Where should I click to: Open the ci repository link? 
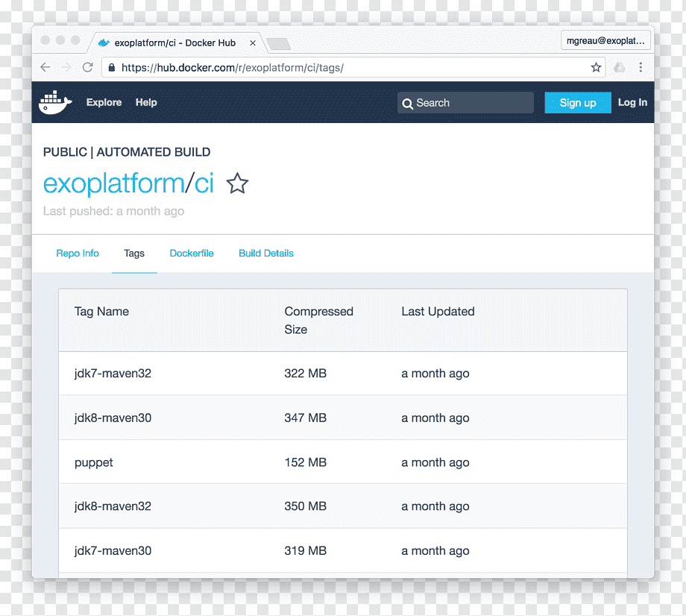[204, 183]
